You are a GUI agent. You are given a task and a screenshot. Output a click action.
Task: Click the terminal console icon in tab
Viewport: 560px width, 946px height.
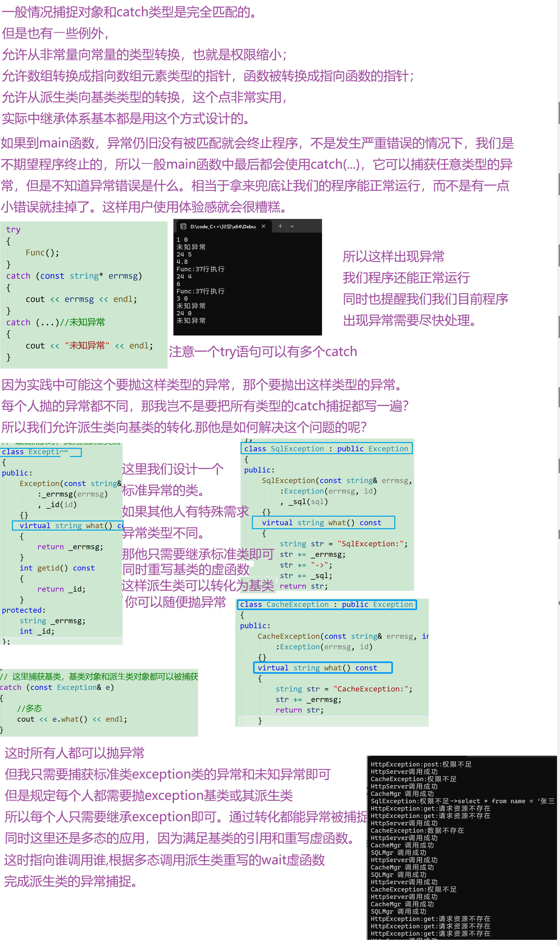(x=183, y=226)
